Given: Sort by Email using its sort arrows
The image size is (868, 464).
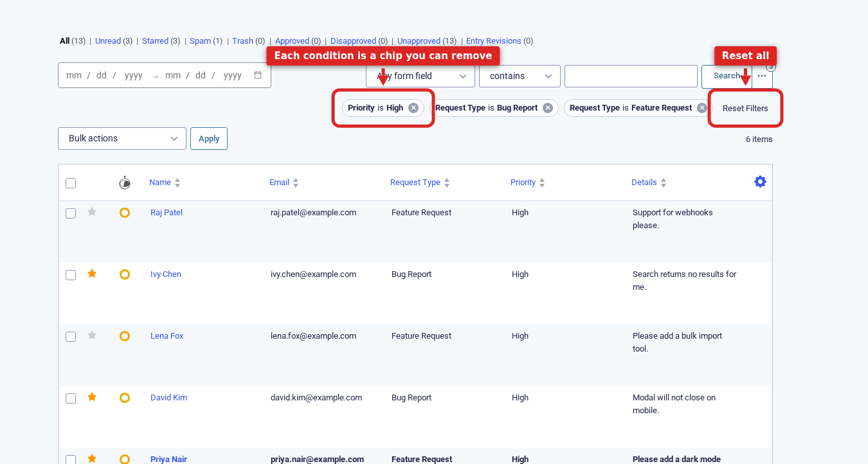Looking at the screenshot, I should (x=296, y=183).
